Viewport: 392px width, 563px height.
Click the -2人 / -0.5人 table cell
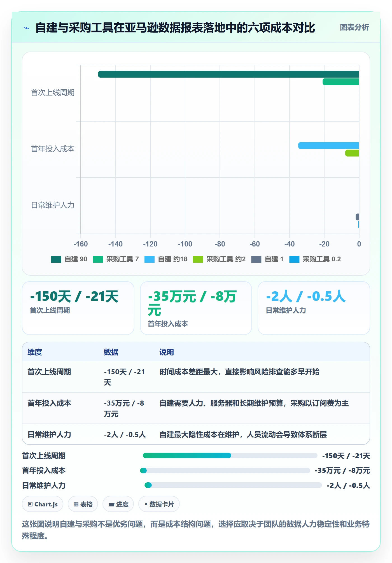coord(125,435)
